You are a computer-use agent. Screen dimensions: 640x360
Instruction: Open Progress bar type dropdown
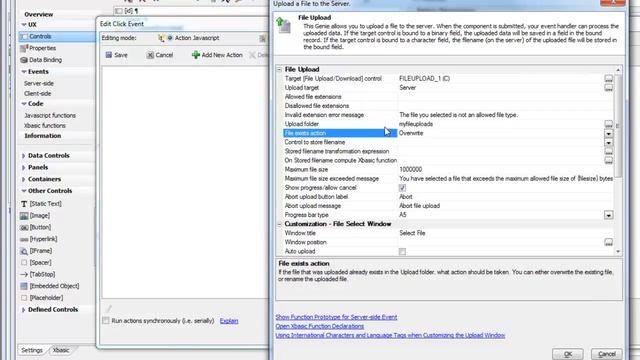pyautogui.click(x=608, y=215)
